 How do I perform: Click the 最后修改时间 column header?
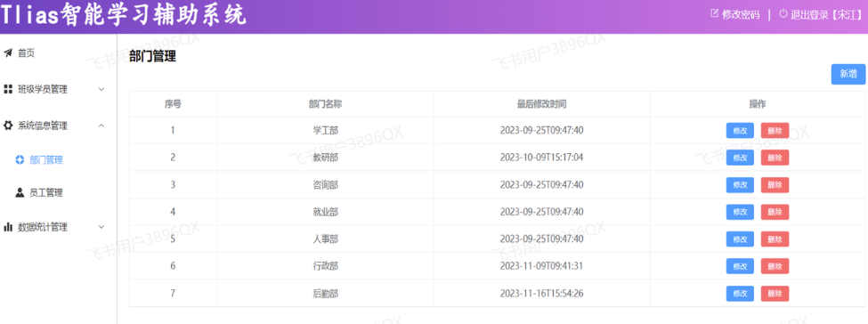(x=541, y=103)
